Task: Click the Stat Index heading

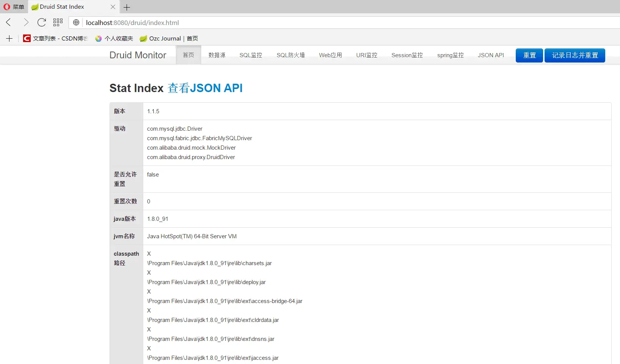Action: (x=136, y=88)
